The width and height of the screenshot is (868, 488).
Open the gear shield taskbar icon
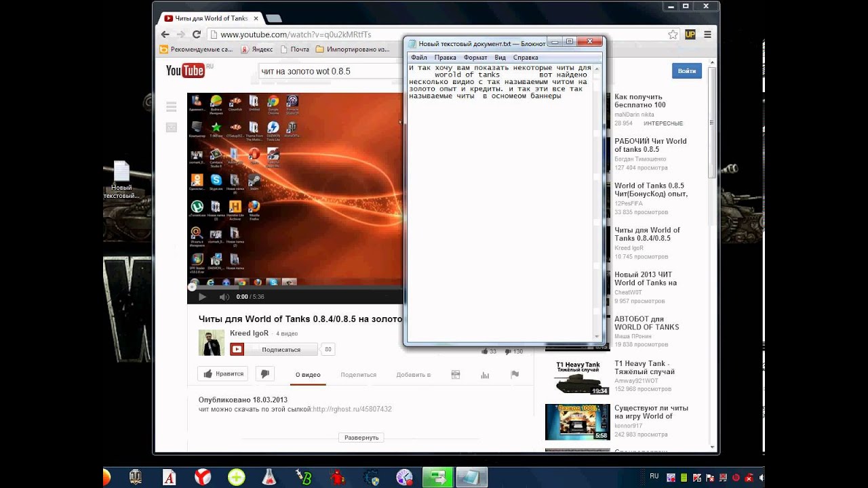371,477
